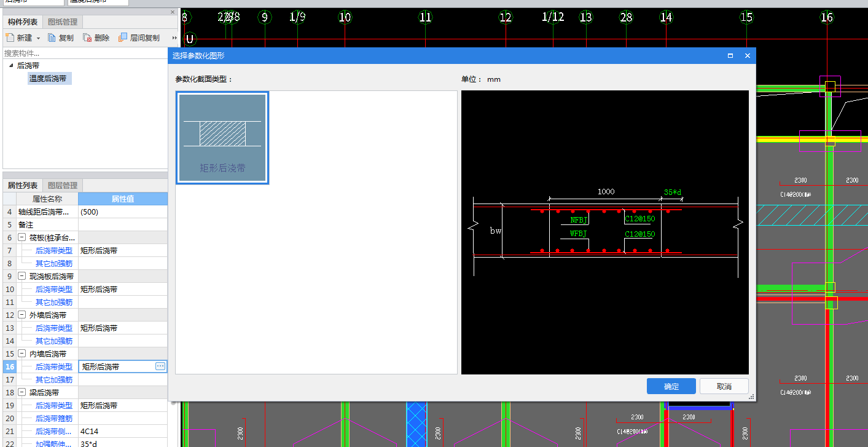Click into the 搜索构件 search field
Image resolution: width=868 pixels, height=447 pixels.
pos(85,53)
